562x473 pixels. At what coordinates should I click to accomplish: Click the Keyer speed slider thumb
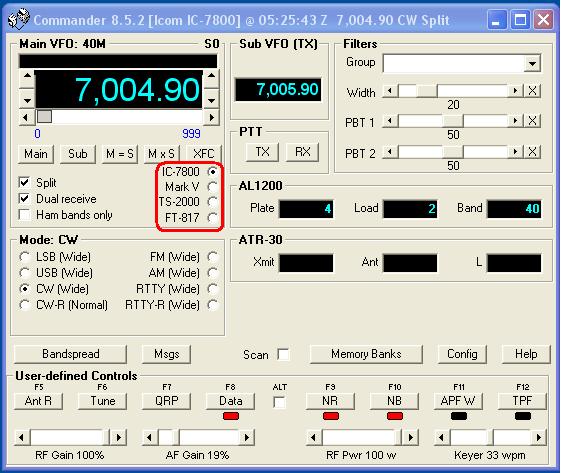[x=491, y=438]
